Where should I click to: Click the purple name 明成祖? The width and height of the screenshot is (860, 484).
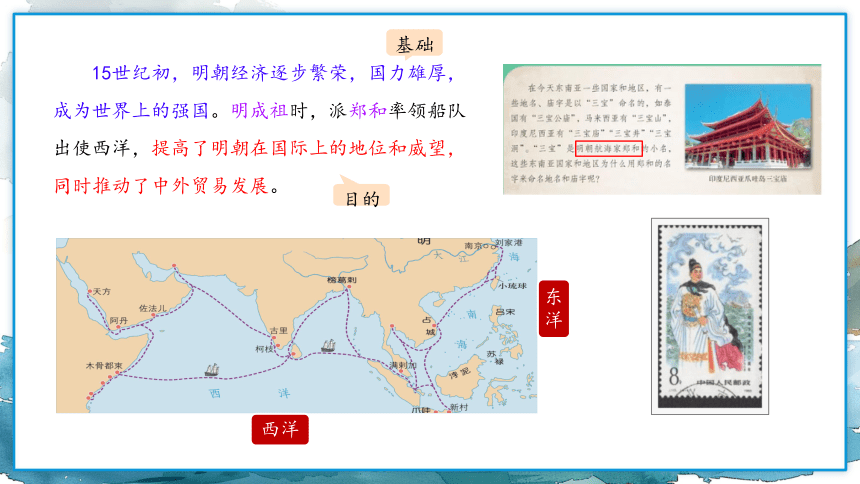[259, 110]
